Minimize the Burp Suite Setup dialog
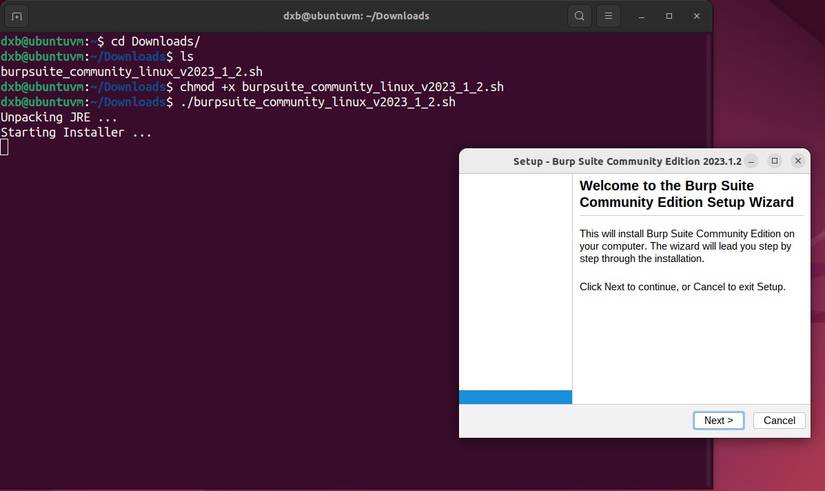Image resolution: width=825 pixels, height=491 pixels. (x=751, y=161)
